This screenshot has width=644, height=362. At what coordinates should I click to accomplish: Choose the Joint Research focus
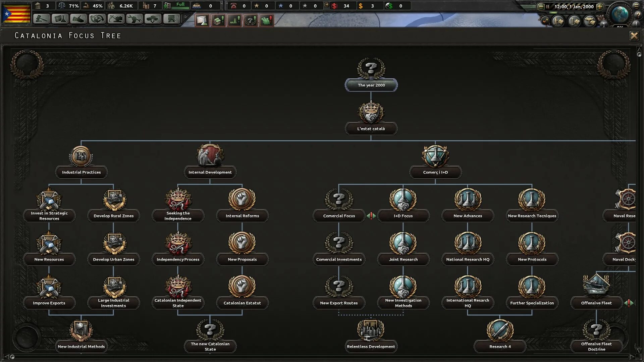click(x=403, y=249)
